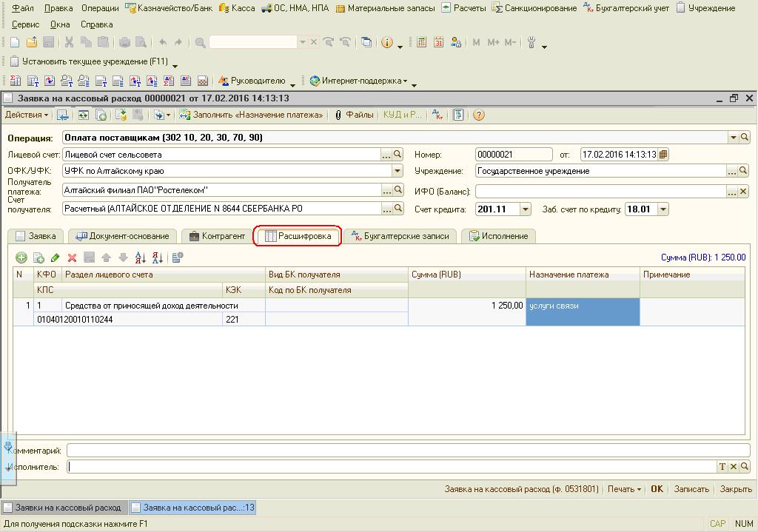This screenshot has width=758, height=532.
Task: Clear the ИФО (Баланс) field
Action: pos(743,192)
